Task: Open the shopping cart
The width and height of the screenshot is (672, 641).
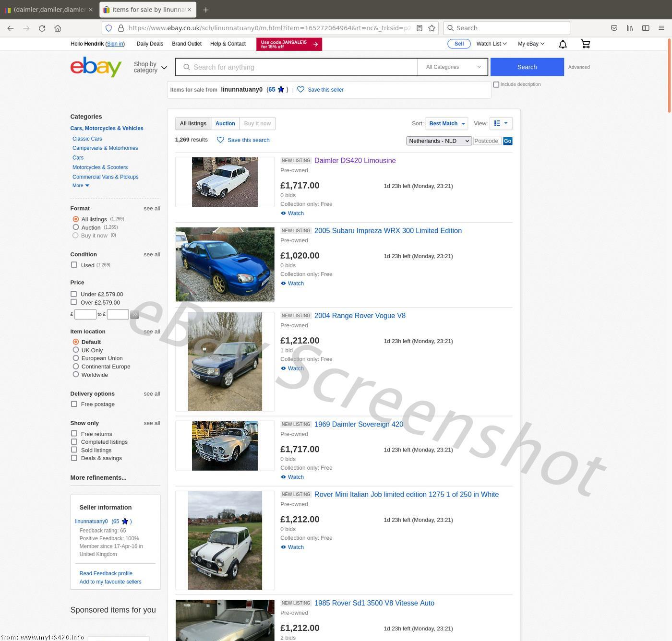Action: coord(585,44)
